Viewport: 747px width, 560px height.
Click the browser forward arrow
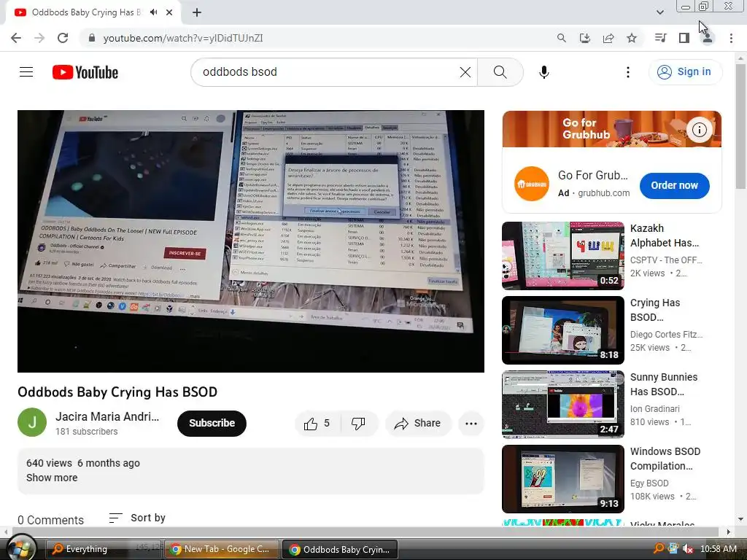(x=39, y=38)
